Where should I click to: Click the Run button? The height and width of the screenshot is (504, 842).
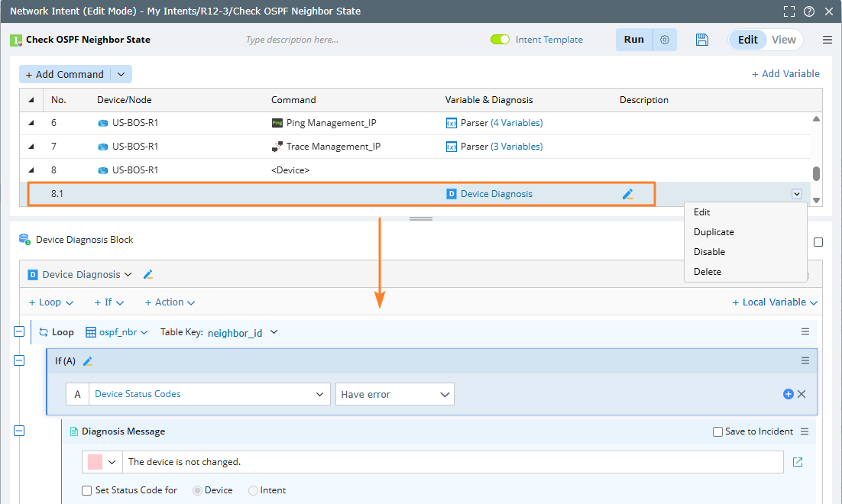click(x=634, y=40)
